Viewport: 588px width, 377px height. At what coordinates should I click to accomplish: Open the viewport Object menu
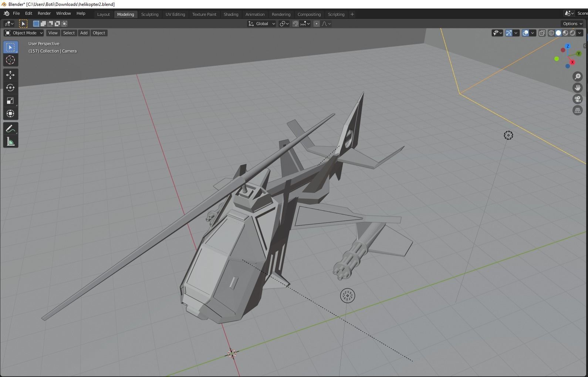pos(99,33)
